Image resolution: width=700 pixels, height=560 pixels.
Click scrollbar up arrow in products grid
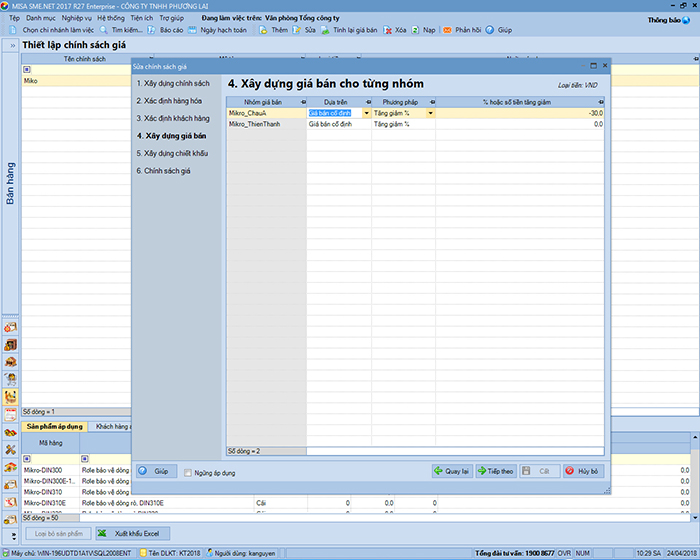coord(696,437)
